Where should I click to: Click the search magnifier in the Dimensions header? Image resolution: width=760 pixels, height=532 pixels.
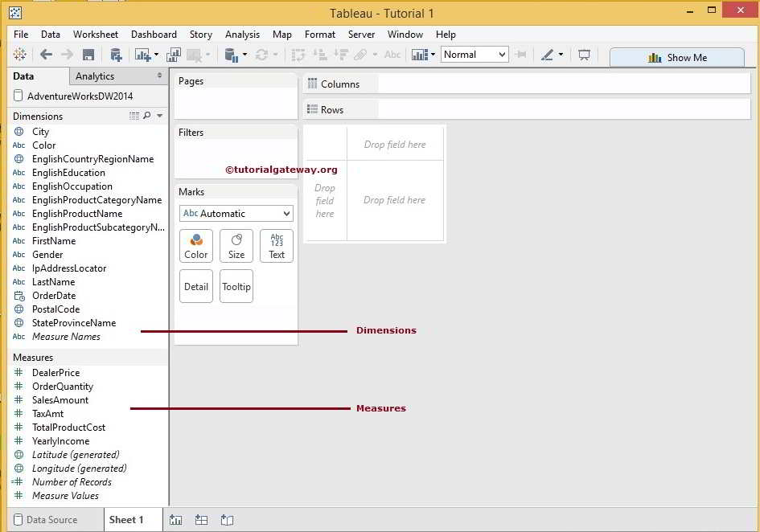click(146, 117)
